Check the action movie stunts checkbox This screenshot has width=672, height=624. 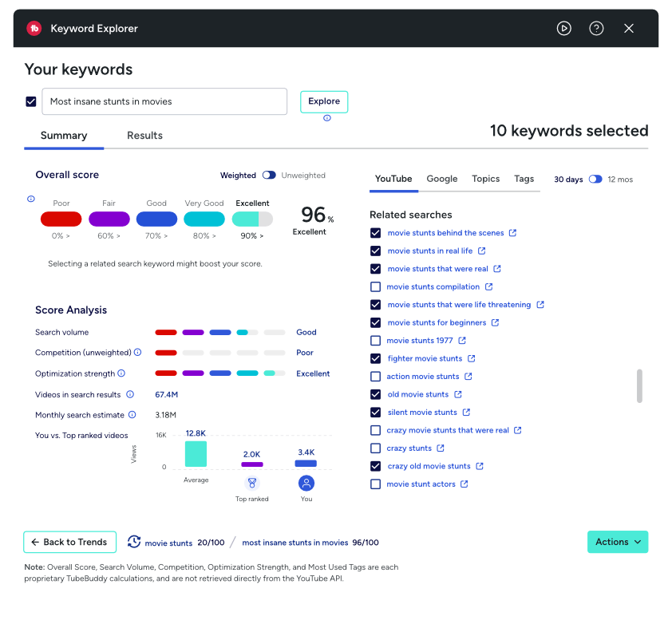pyautogui.click(x=376, y=377)
